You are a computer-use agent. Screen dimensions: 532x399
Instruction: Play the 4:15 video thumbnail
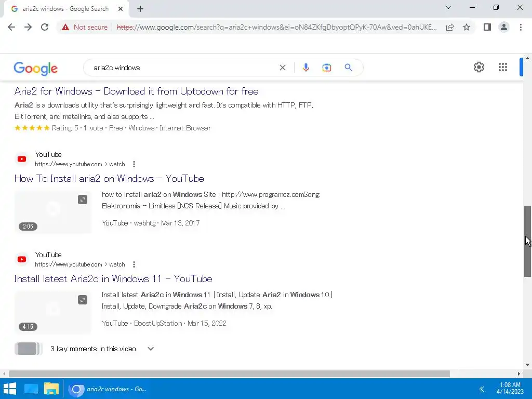[x=53, y=312]
